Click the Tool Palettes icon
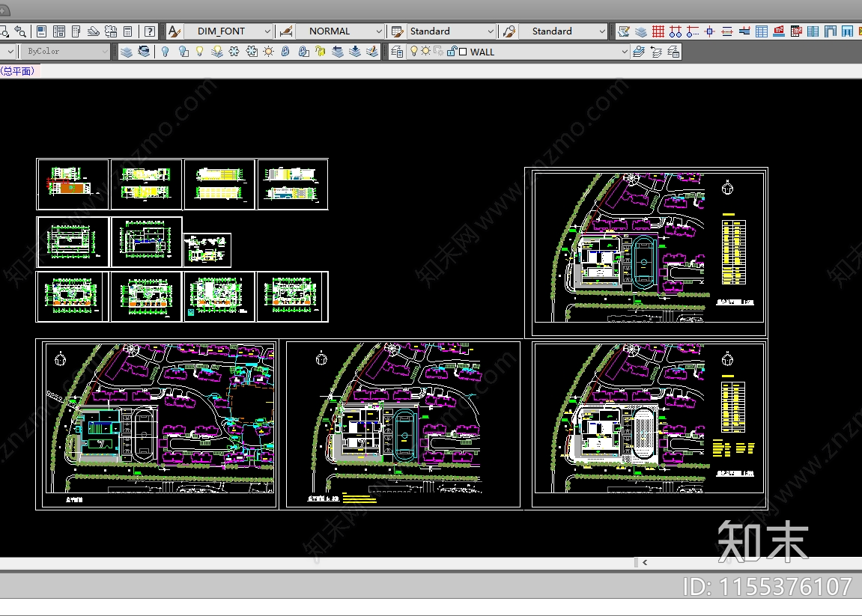This screenshot has width=862, height=616. [76, 31]
